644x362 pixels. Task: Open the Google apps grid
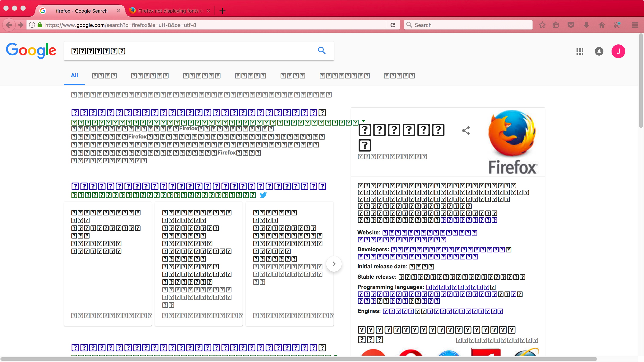[x=580, y=51]
